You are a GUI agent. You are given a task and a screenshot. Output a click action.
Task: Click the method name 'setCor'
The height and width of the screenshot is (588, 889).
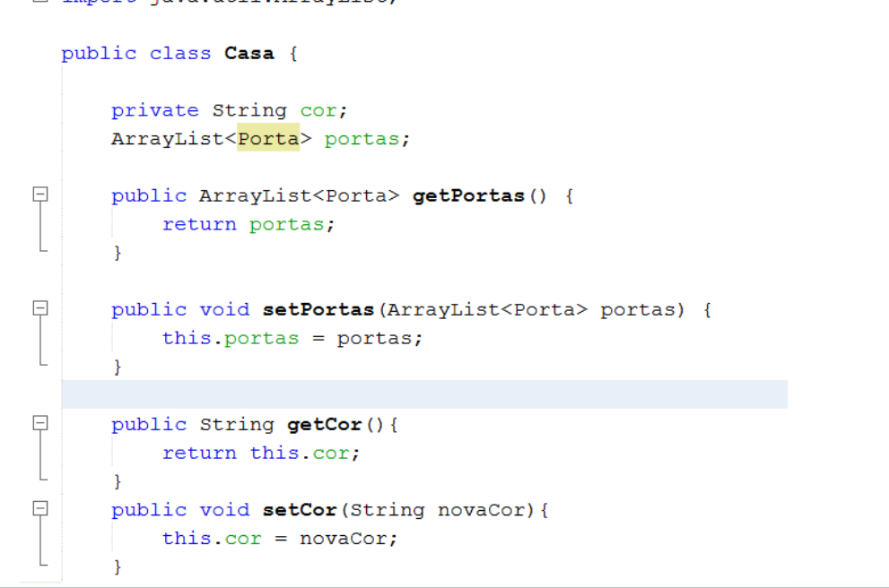300,510
